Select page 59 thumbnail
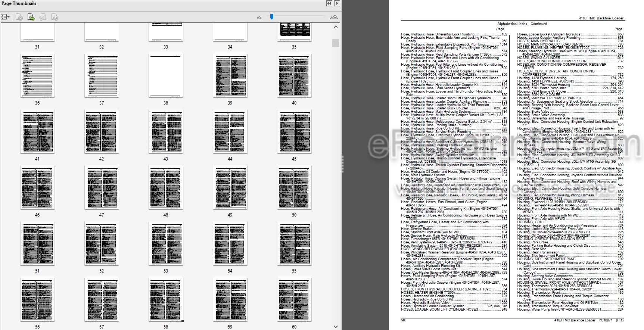The height and width of the screenshot is (330, 644). pos(230,300)
